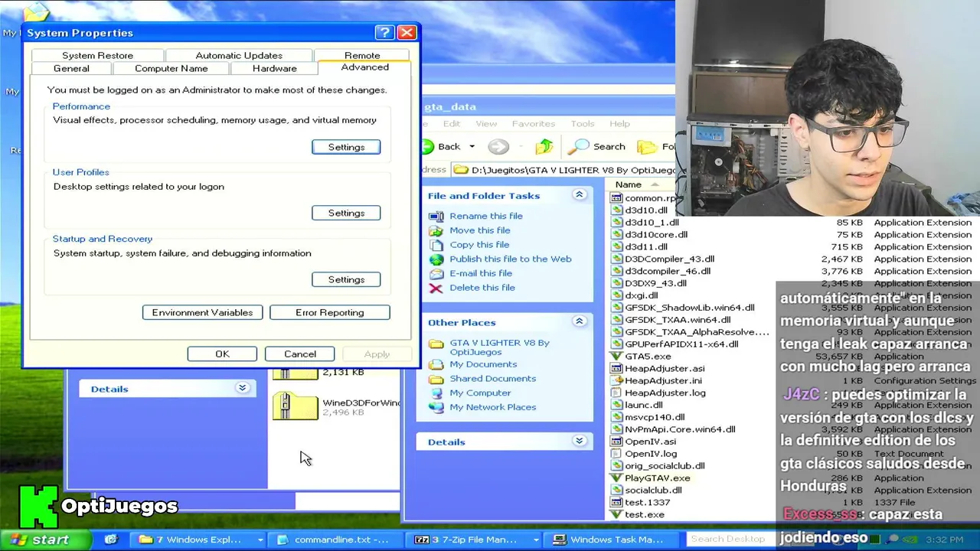The height and width of the screenshot is (551, 980).
Task: Select GFSDK_TXAA.win64.dll file
Action: (678, 320)
